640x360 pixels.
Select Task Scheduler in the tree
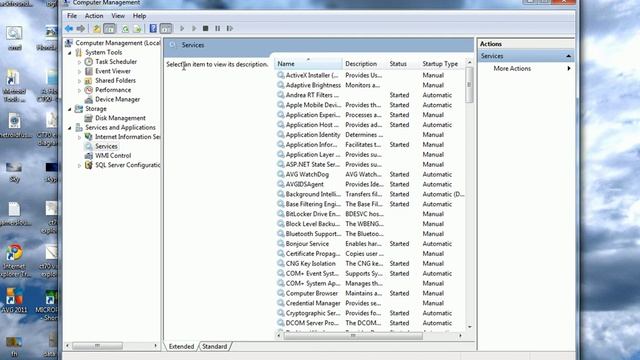click(116, 62)
